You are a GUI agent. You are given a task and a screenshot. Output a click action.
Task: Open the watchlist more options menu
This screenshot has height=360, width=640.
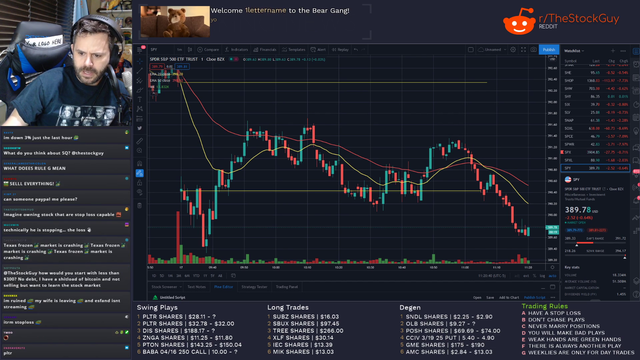(623, 51)
